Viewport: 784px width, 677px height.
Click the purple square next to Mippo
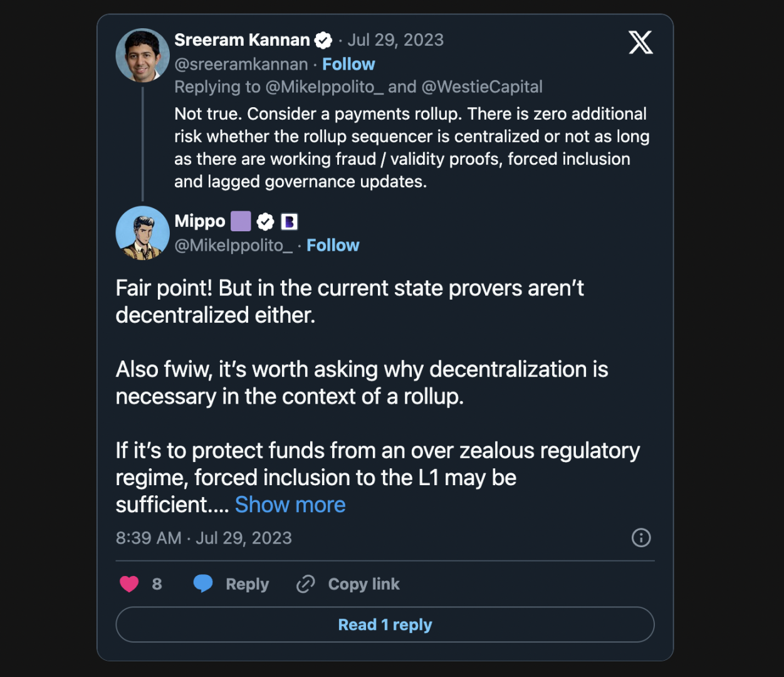[x=241, y=221]
